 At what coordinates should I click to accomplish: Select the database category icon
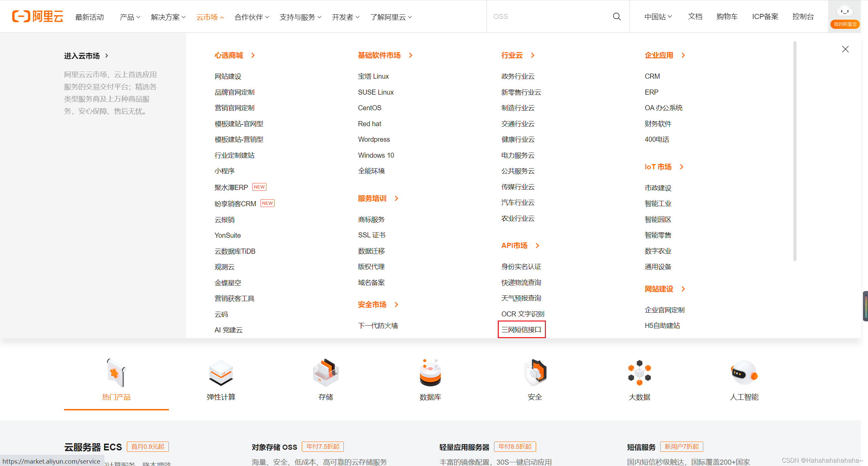[x=430, y=373]
